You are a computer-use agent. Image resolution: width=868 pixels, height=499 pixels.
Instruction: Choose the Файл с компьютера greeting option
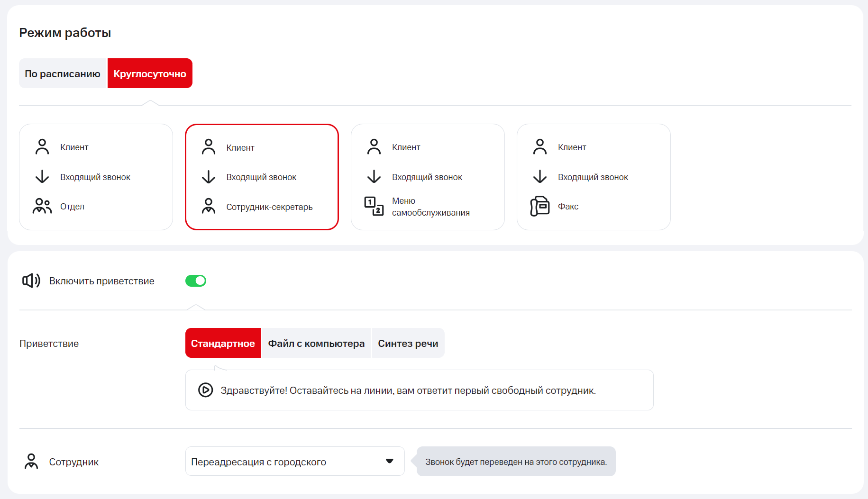click(316, 343)
